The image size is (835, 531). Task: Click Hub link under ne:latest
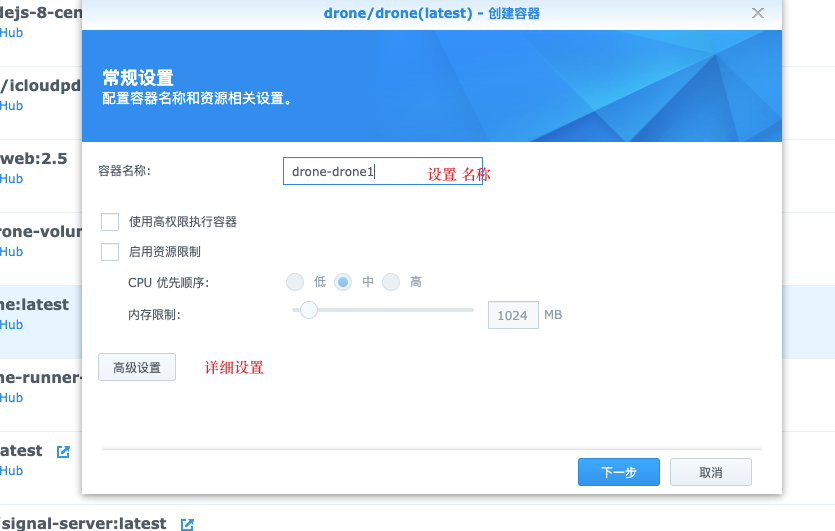coord(11,324)
